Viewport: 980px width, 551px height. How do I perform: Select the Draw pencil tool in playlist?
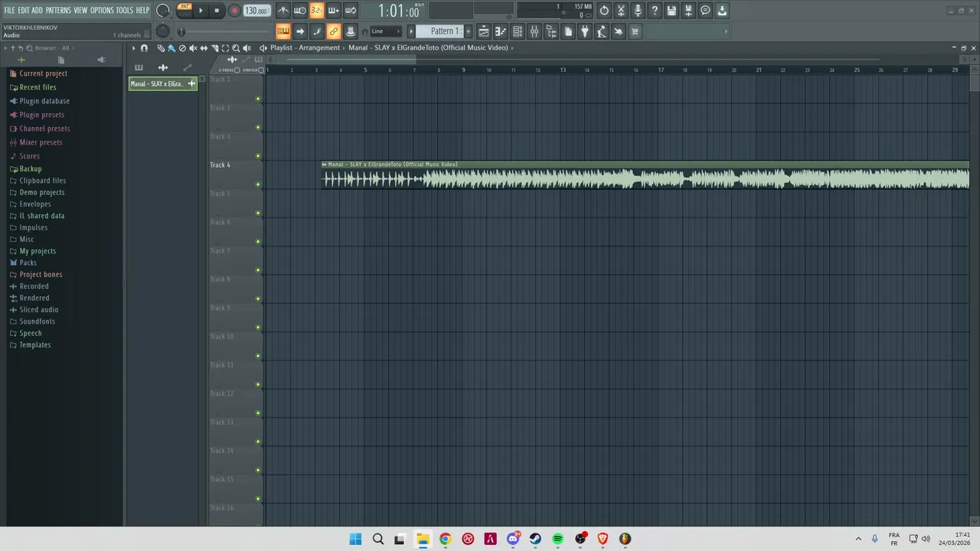[161, 47]
